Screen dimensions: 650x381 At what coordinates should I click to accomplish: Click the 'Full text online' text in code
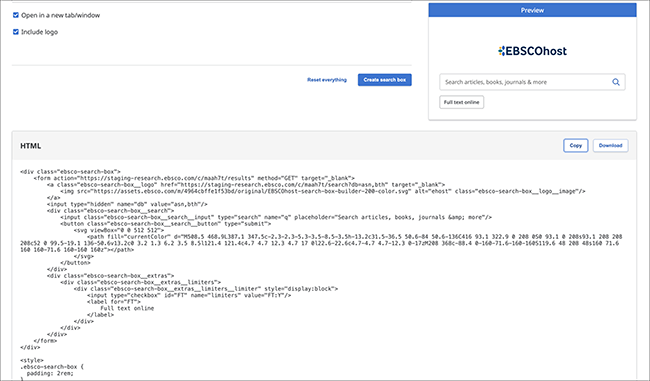click(x=127, y=308)
